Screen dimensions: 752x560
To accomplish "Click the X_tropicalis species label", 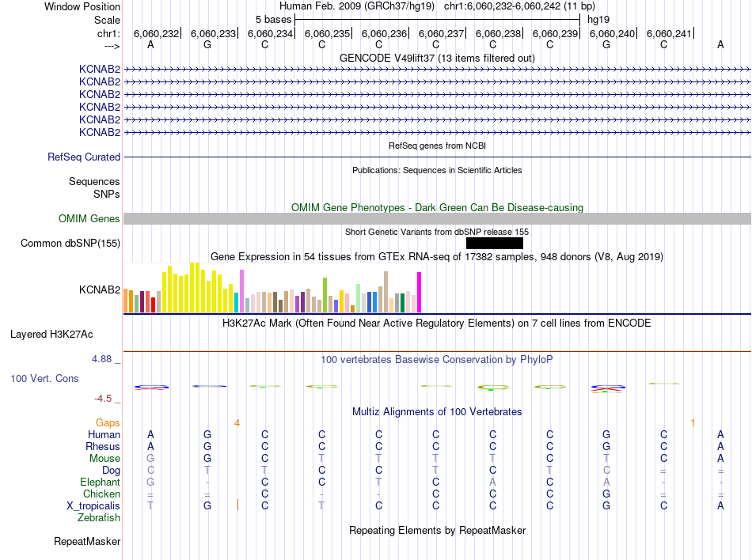I will (93, 506).
